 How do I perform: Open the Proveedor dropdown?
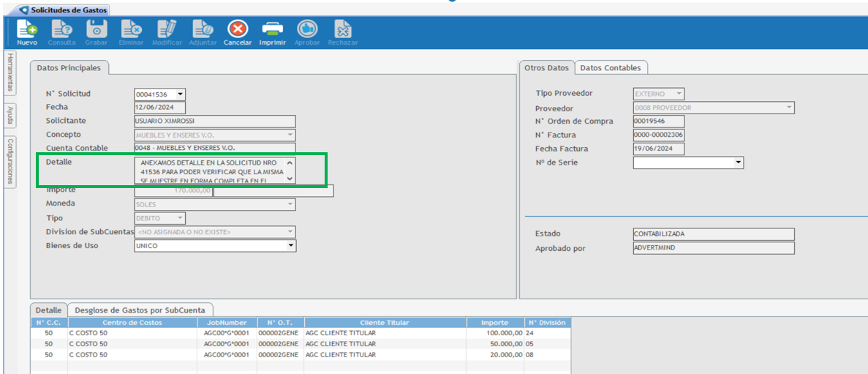point(790,108)
